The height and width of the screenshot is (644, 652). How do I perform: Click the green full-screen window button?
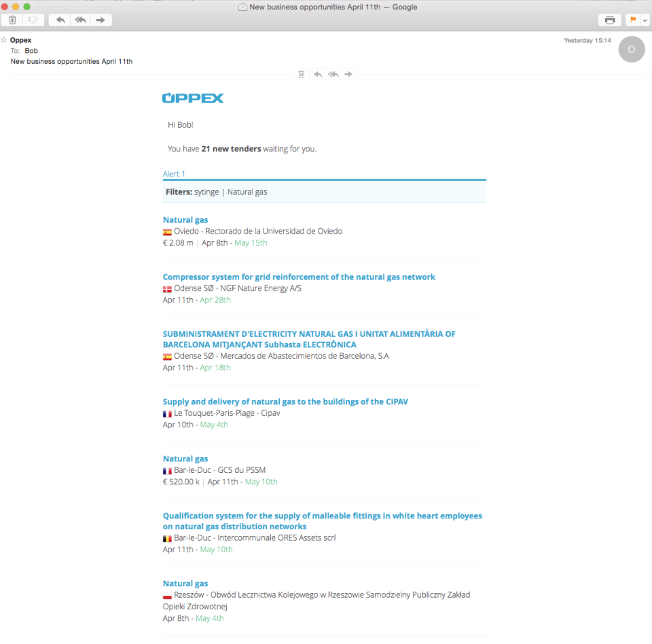point(27,7)
